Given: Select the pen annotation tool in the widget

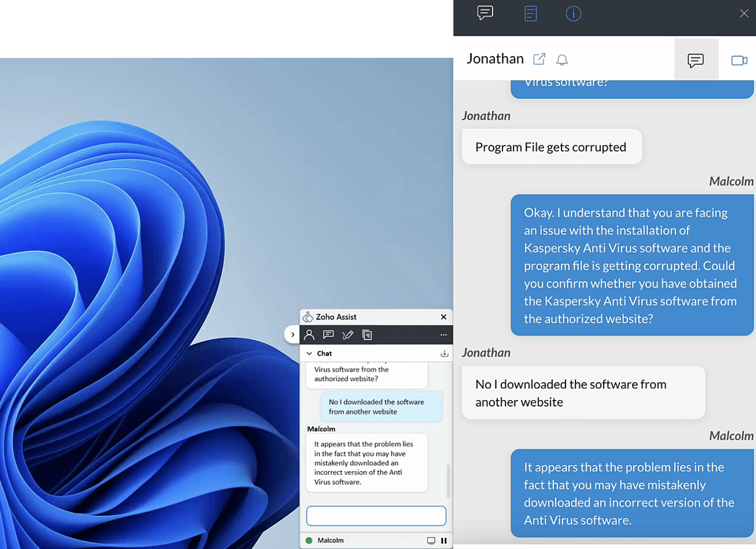Looking at the screenshot, I should [348, 335].
